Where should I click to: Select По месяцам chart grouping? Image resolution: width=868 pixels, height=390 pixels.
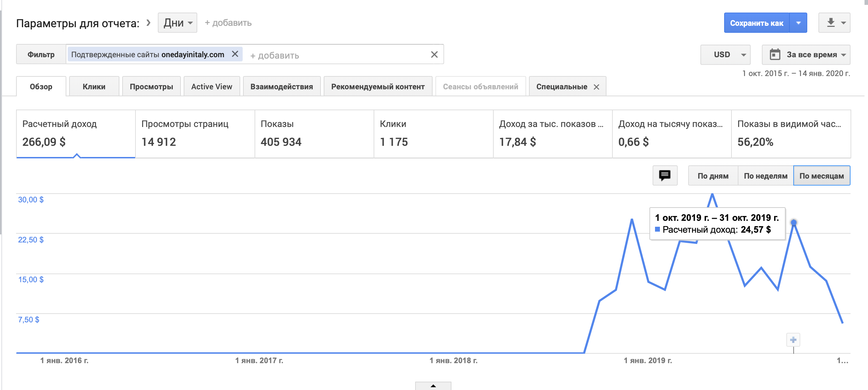click(821, 176)
